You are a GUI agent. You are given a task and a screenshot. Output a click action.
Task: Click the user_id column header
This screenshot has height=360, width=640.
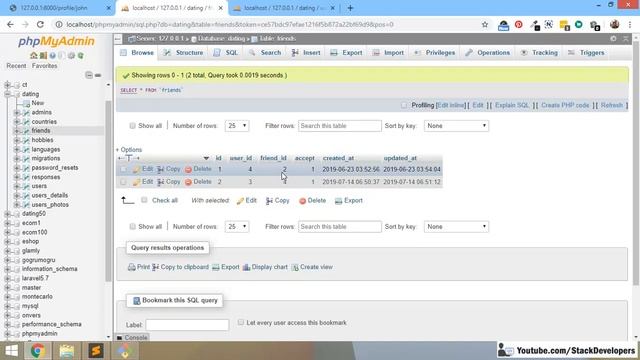[240, 158]
